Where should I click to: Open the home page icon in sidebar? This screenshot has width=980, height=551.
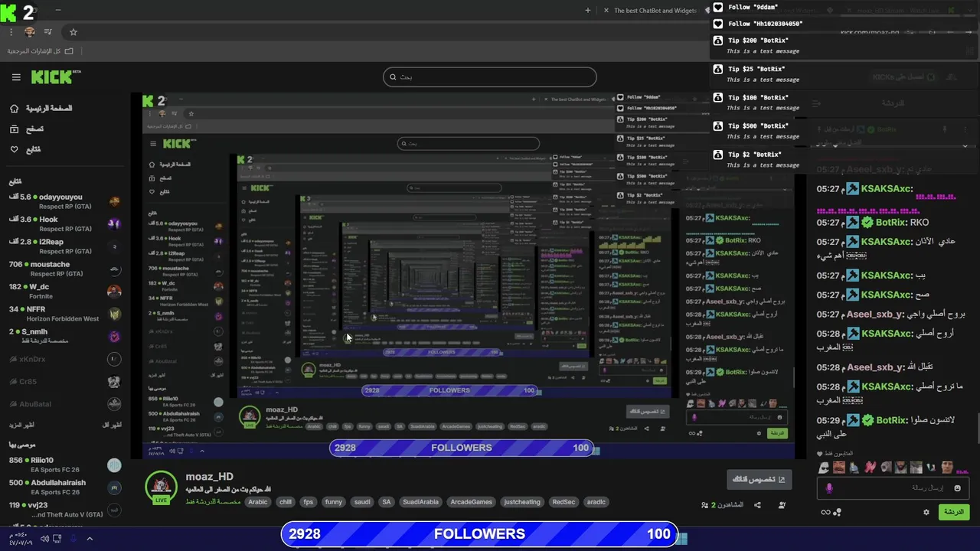pyautogui.click(x=14, y=109)
